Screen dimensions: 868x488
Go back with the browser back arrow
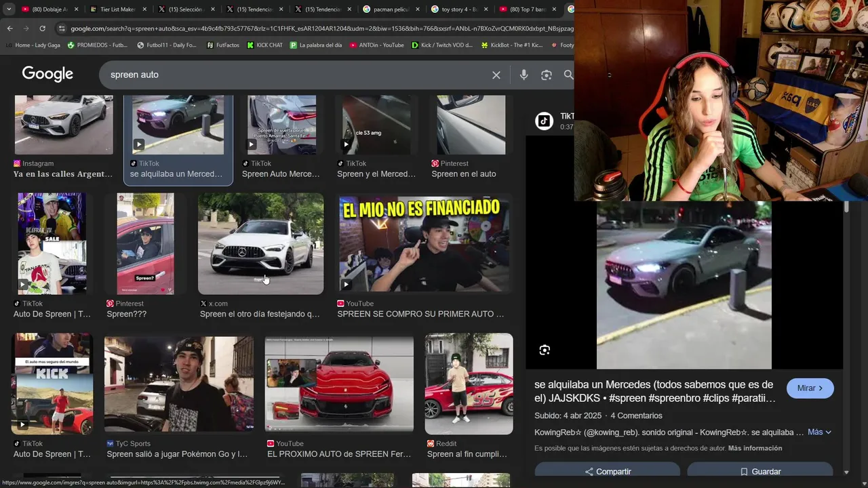coord(9,28)
